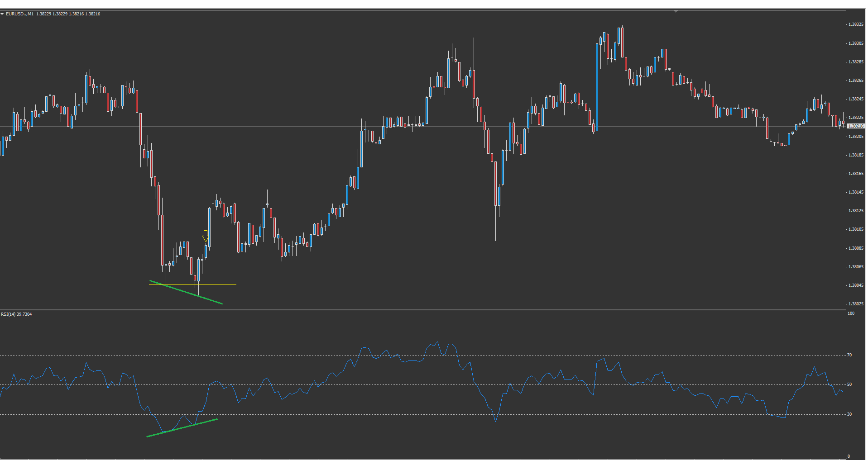Click the 1.38065 price axis label

[x=856, y=267]
